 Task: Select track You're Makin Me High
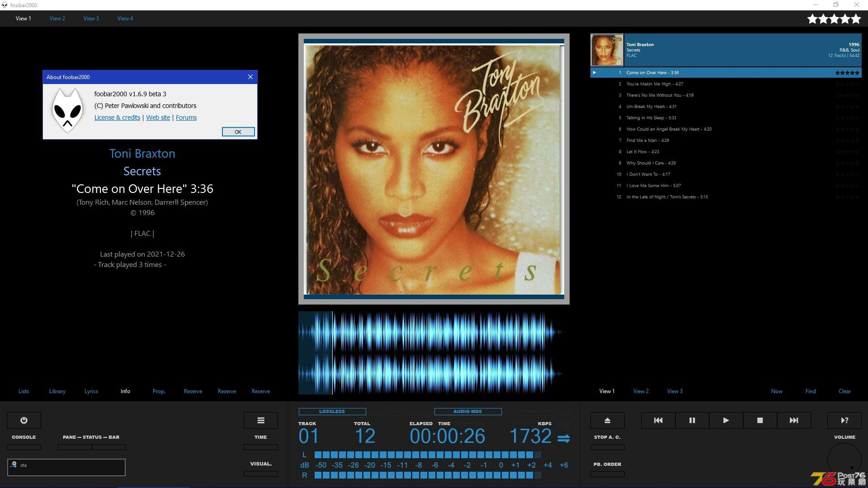(726, 84)
